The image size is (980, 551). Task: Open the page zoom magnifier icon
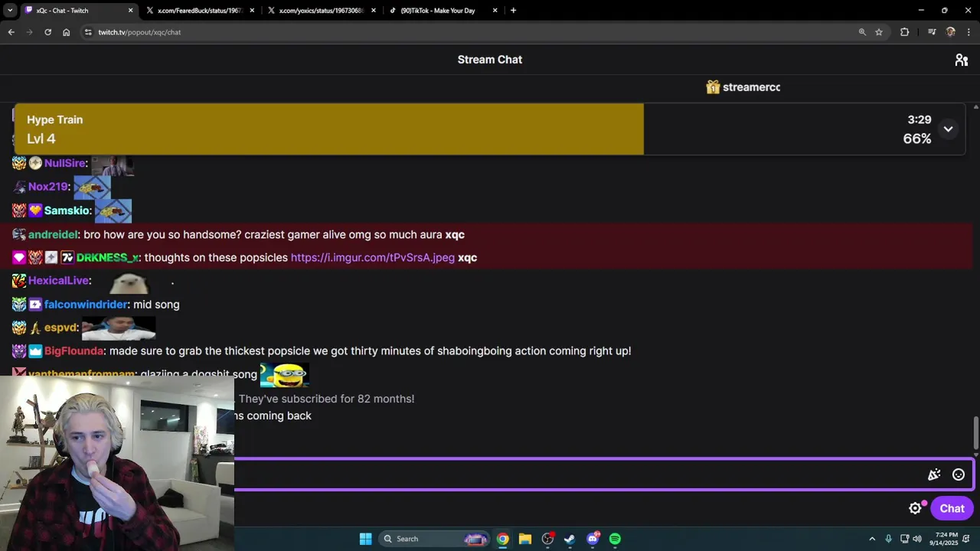coord(862,32)
